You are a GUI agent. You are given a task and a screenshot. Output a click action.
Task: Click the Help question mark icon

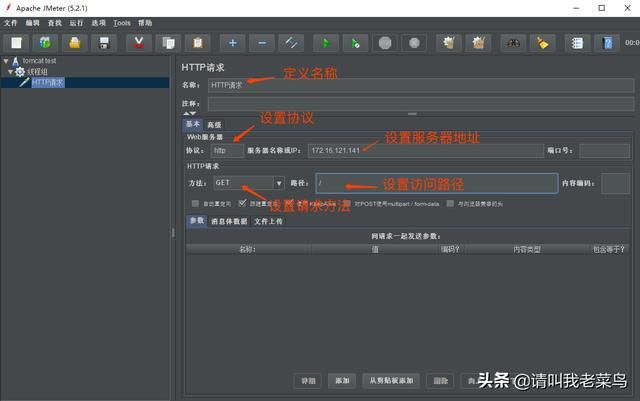pos(607,43)
